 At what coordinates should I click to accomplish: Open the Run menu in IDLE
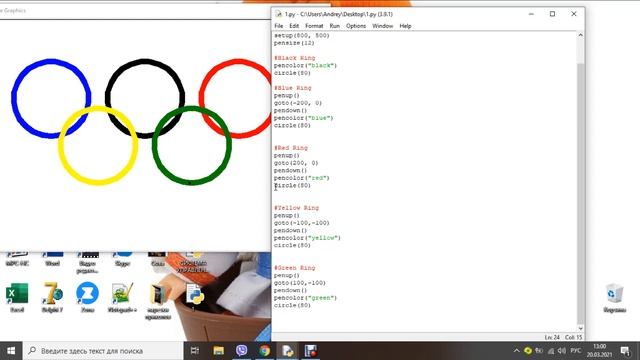point(335,26)
